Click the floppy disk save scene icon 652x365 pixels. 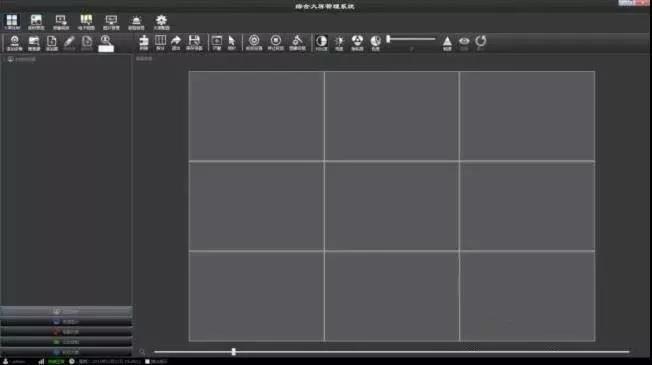pos(194,43)
